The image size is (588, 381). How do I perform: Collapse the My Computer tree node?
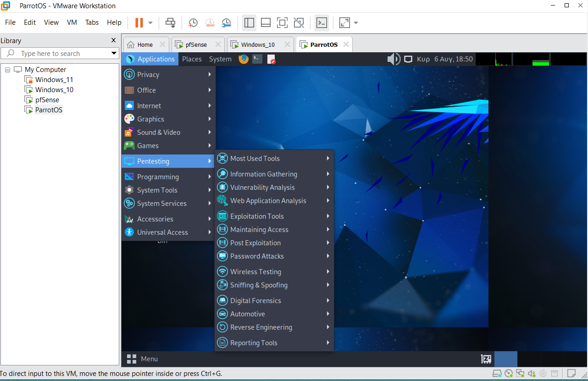[7, 70]
